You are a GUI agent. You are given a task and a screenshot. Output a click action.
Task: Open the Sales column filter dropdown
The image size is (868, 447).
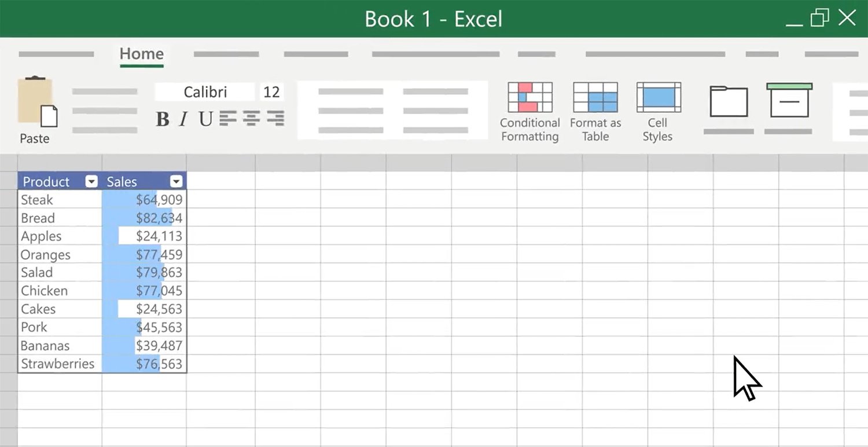coord(176,182)
